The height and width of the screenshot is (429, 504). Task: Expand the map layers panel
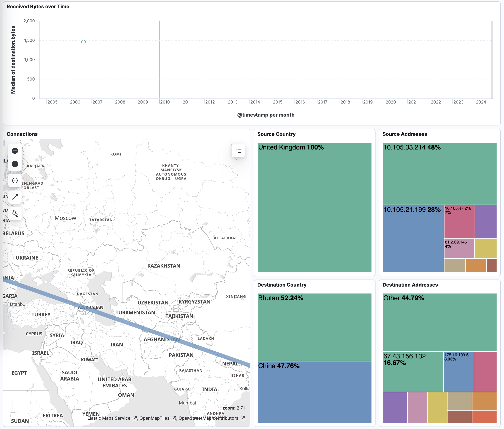238,151
